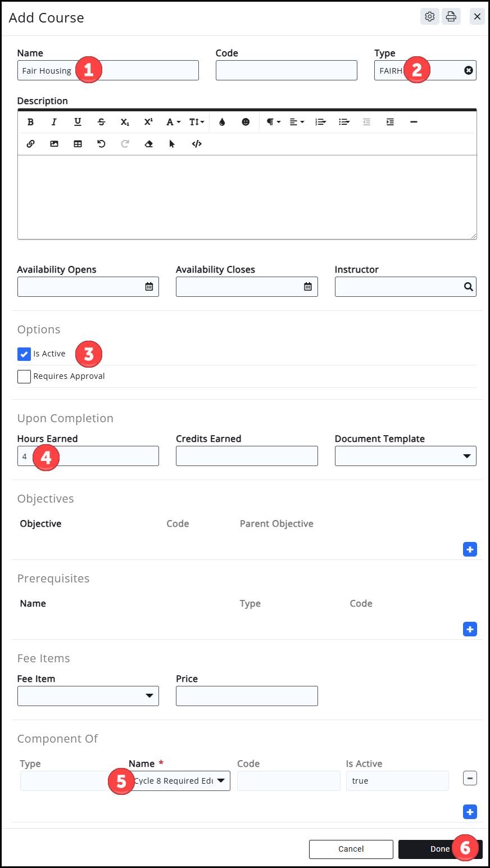This screenshot has width=490, height=868.
Task: Apply italic formatting in the editor toolbar
Action: [54, 122]
